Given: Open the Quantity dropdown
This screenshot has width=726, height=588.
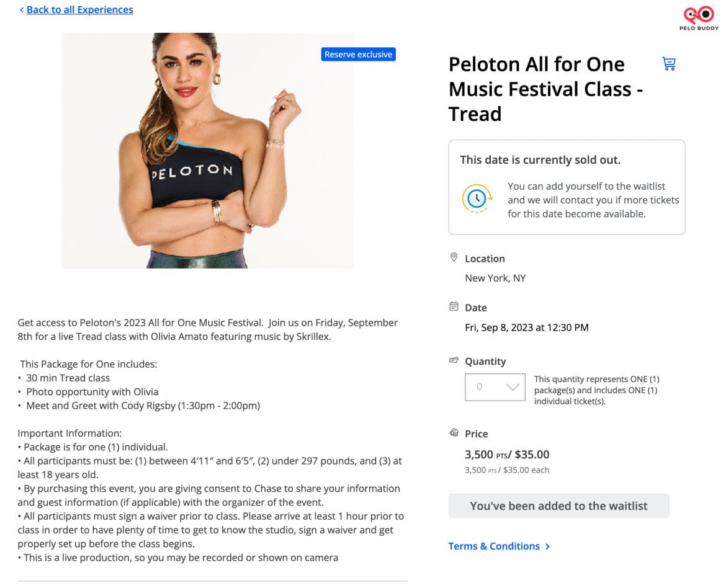Looking at the screenshot, I should pos(495,387).
